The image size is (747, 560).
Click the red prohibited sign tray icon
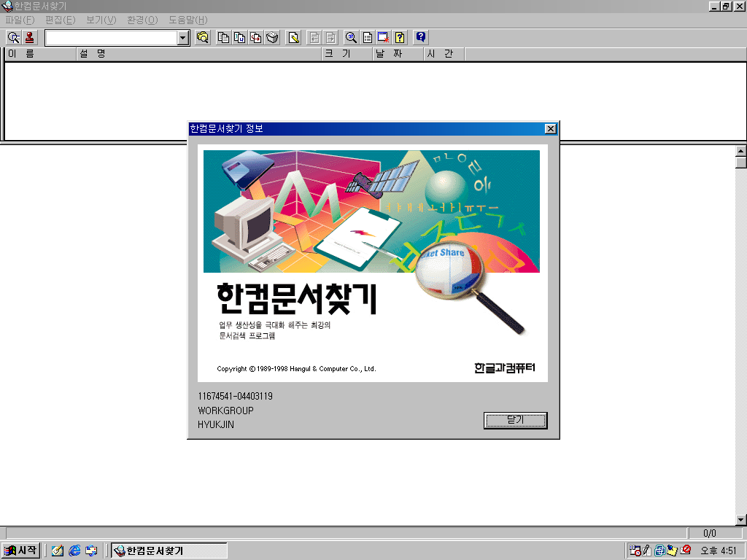[686, 550]
